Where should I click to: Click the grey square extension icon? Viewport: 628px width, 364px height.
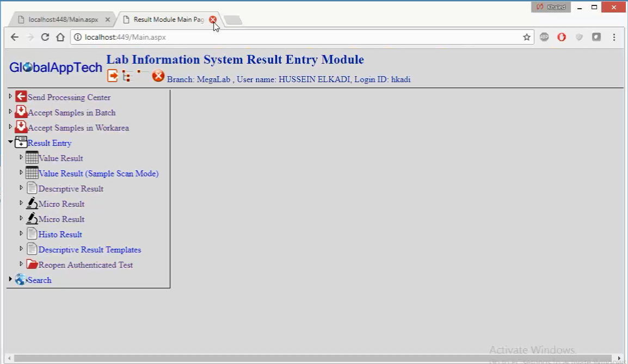click(x=596, y=37)
